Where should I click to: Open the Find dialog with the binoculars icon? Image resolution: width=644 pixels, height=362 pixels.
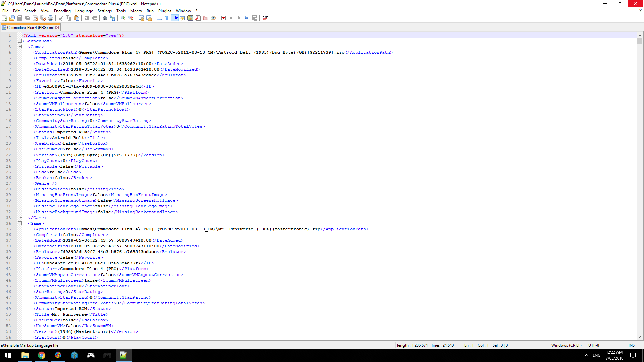click(105, 18)
